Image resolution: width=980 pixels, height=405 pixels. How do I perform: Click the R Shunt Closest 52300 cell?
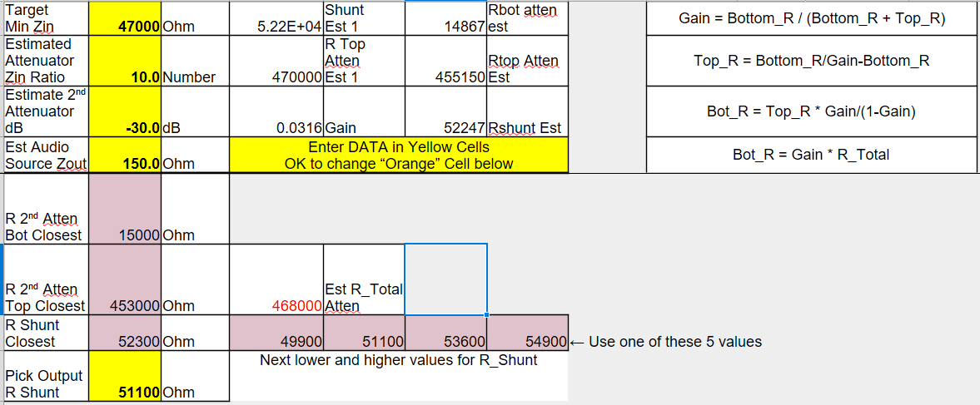(125, 333)
